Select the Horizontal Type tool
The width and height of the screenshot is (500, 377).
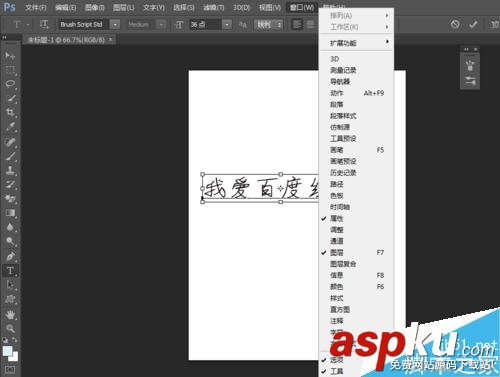tap(10, 271)
